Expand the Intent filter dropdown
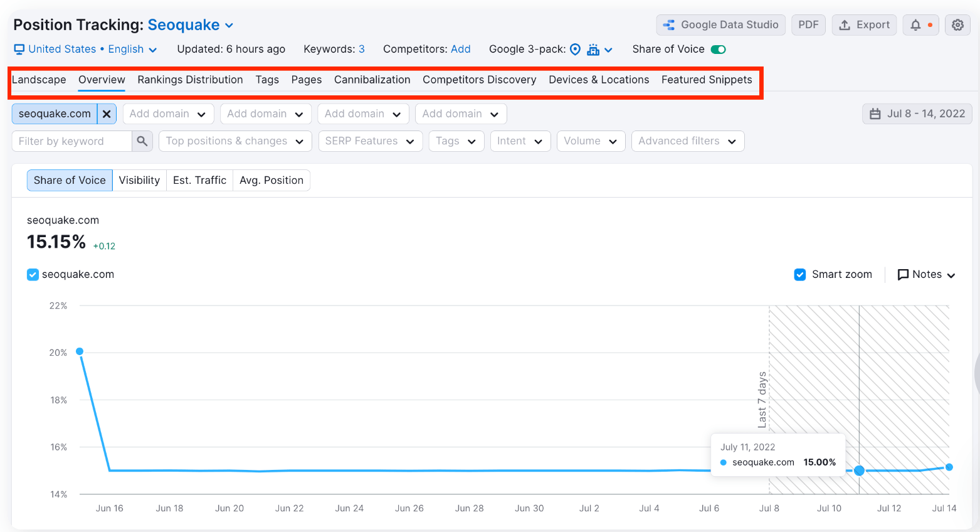Screen dimensions: 980x532 coord(520,141)
